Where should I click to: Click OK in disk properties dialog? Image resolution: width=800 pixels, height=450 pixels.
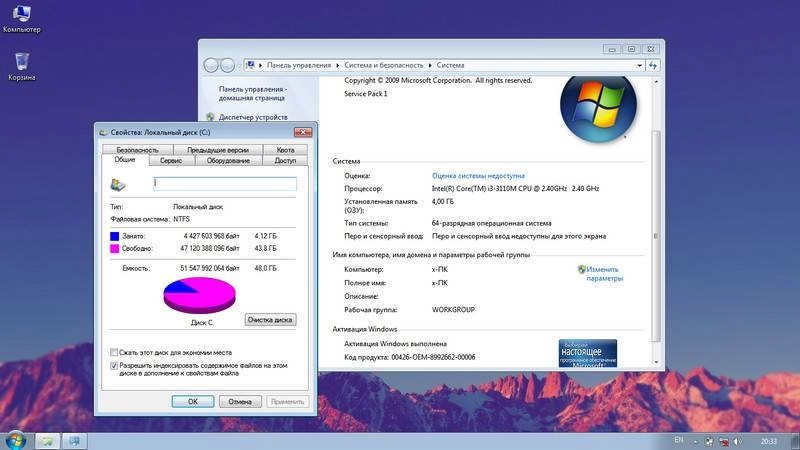point(193,402)
